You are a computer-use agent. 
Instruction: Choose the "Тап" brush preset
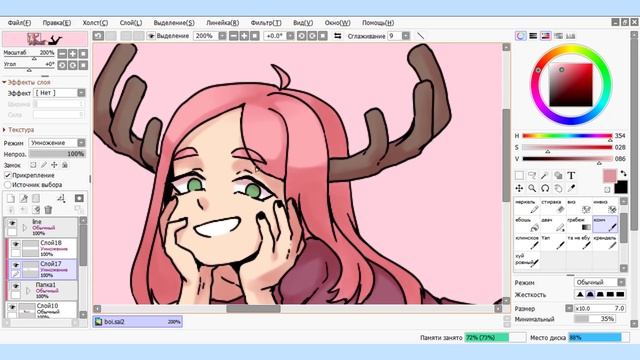553,242
